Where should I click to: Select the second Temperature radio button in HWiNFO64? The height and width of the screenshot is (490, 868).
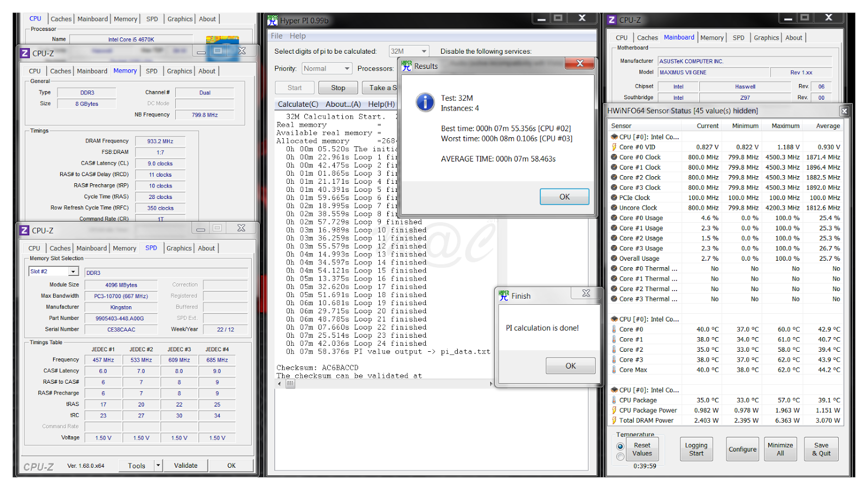coord(620,457)
